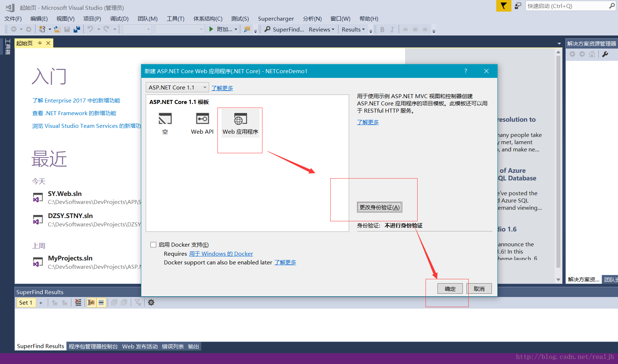Open the DZSY.STNY.sln recent solution
Screen dimensions: 618x364
[70, 216]
